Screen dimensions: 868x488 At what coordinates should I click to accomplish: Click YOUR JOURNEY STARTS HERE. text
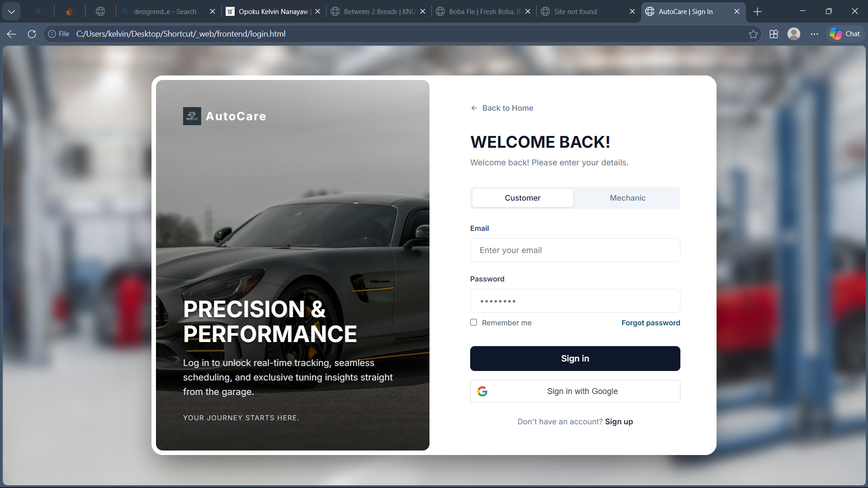point(241,418)
